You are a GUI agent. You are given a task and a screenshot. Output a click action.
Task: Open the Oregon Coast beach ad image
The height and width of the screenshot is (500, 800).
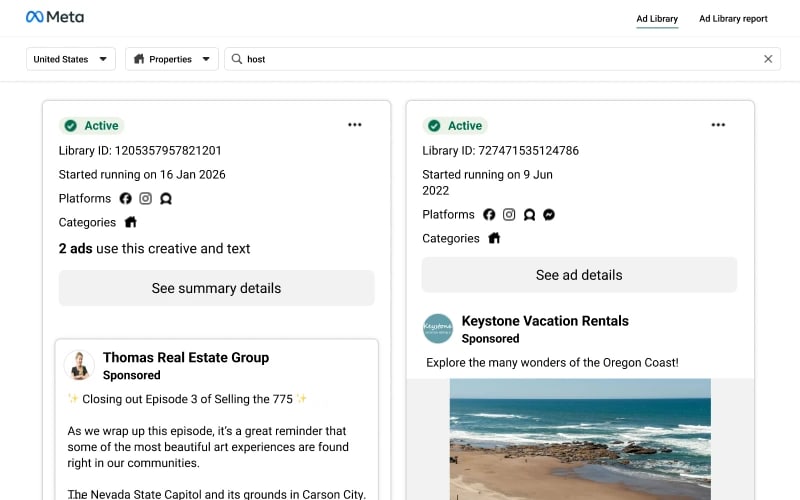click(580, 439)
